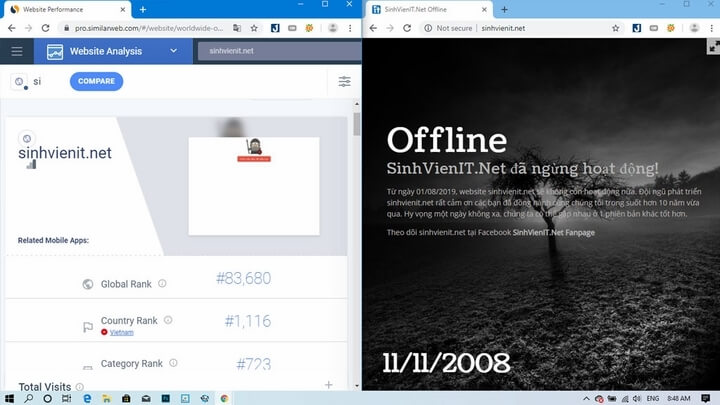Click the scrollbar thumb in SimilarWeb page

(357, 124)
